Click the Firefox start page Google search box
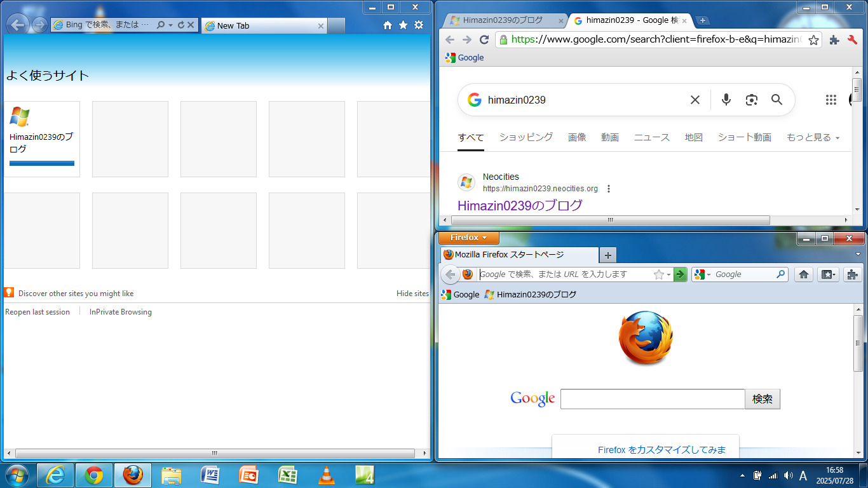The height and width of the screenshot is (488, 868). (x=652, y=399)
